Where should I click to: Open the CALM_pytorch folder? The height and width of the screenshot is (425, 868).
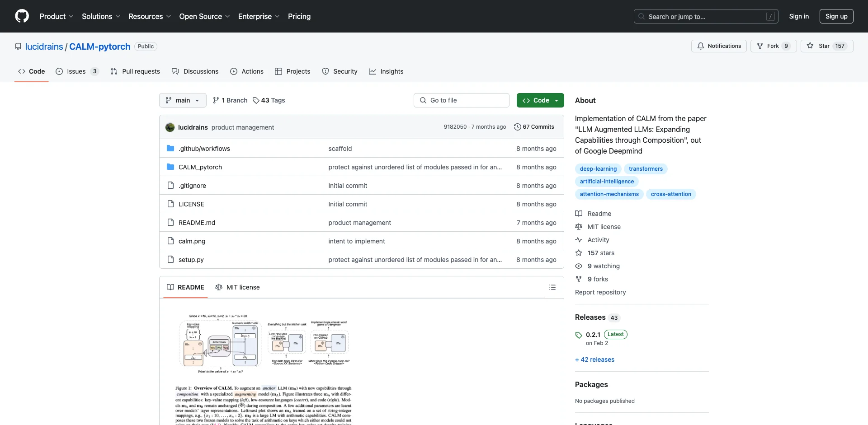point(200,167)
